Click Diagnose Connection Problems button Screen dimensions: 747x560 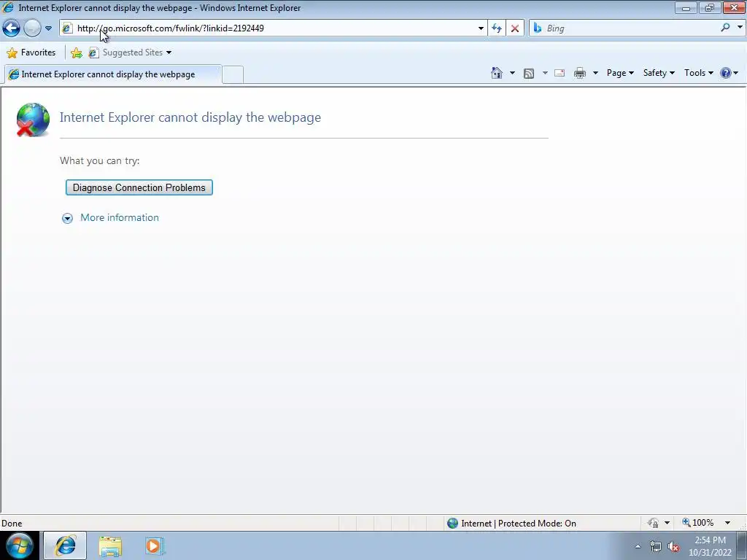click(x=139, y=187)
